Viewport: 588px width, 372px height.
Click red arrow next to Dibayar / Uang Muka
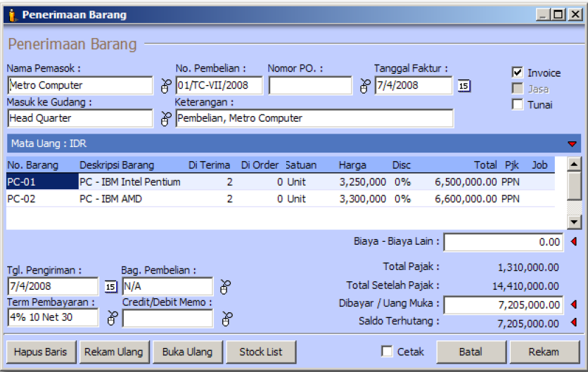pos(574,304)
